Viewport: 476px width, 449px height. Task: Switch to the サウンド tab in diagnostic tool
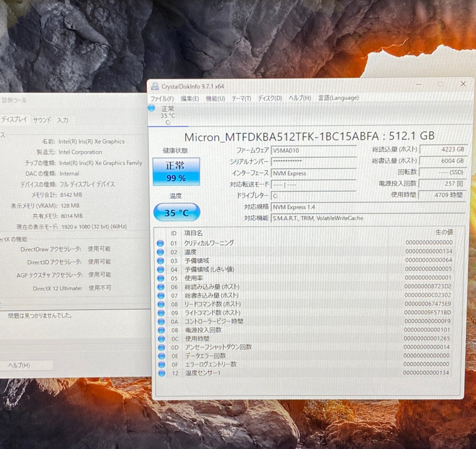tap(42, 120)
